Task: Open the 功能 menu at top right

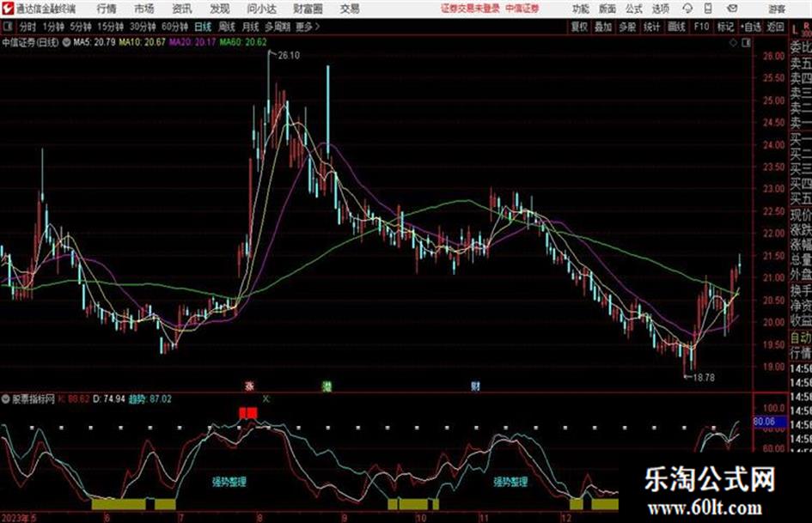Action: pyautogui.click(x=581, y=9)
